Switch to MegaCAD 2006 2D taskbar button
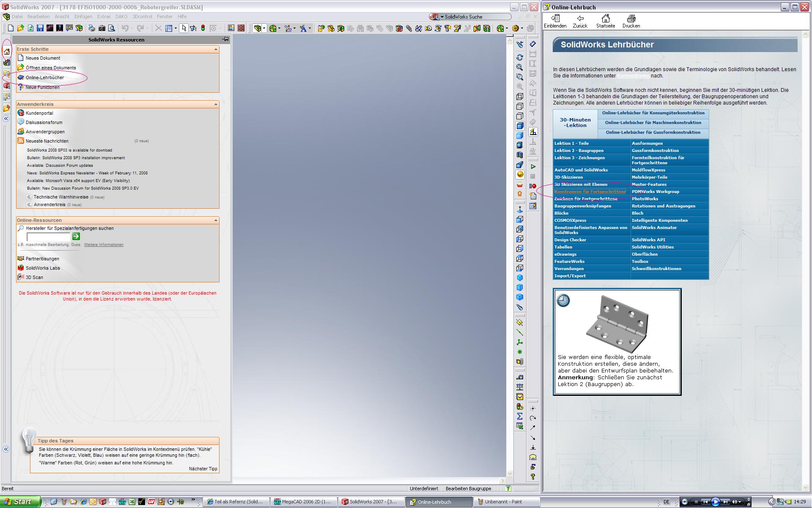Screen dimensions: 812x508 (x=303, y=502)
